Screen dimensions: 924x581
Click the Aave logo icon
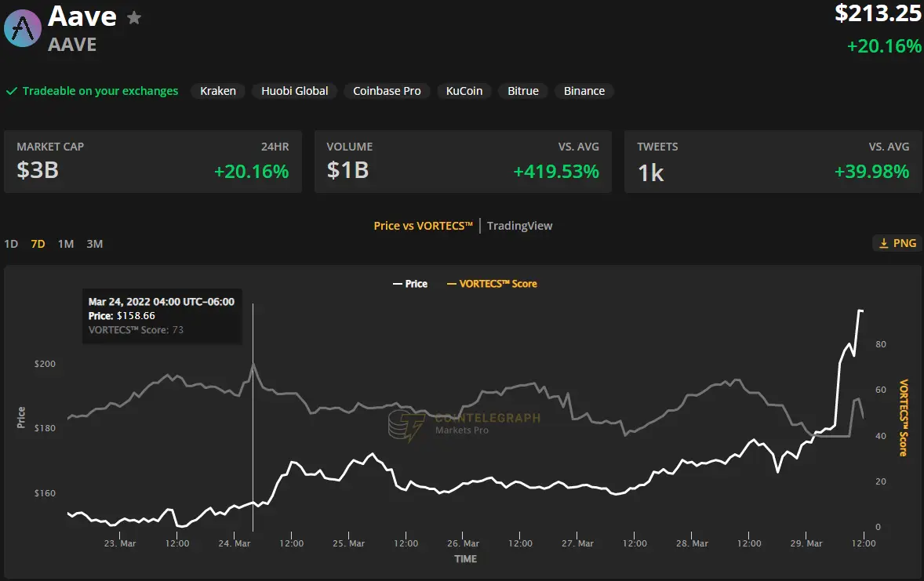pos(23,27)
